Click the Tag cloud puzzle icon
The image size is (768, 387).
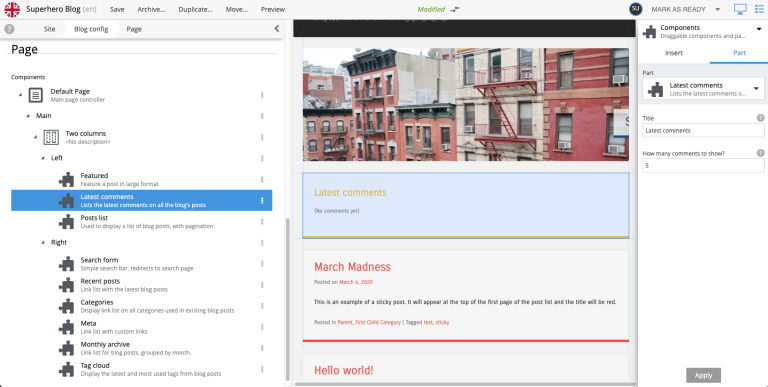pos(66,369)
